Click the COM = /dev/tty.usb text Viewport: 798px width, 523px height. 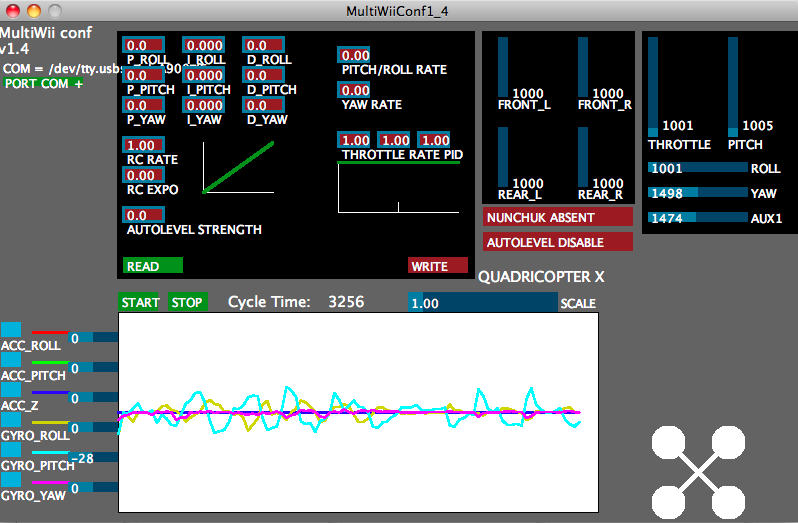point(63,69)
